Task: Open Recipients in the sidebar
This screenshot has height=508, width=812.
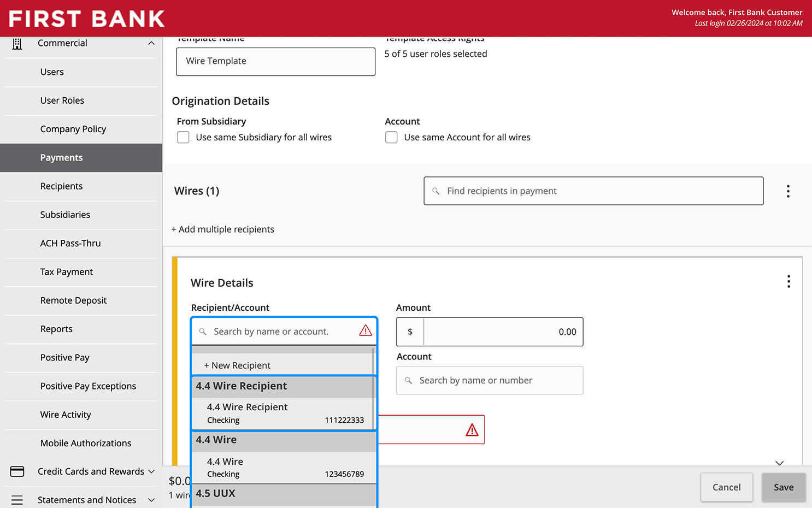Action: [81, 186]
